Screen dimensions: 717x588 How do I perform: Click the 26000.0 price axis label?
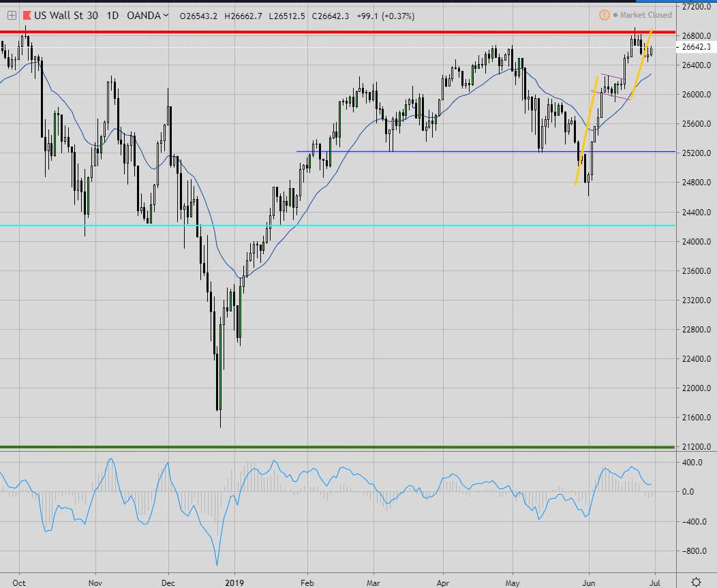(x=696, y=95)
